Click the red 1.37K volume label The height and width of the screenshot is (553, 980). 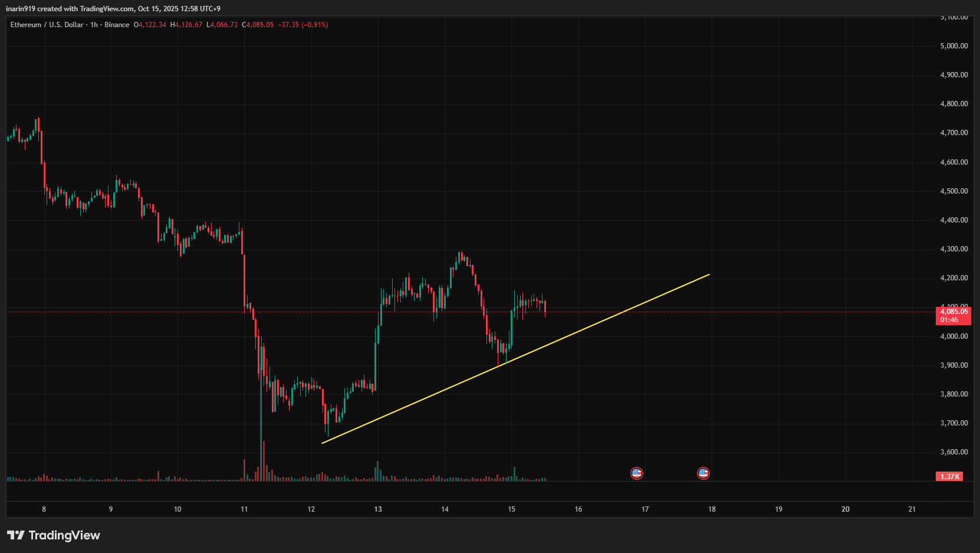(949, 476)
